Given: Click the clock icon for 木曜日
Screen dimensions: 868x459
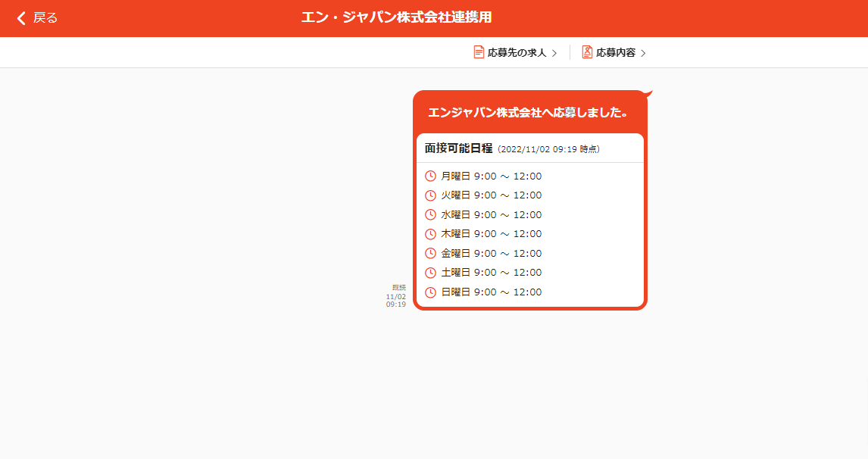Looking at the screenshot, I should (430, 234).
